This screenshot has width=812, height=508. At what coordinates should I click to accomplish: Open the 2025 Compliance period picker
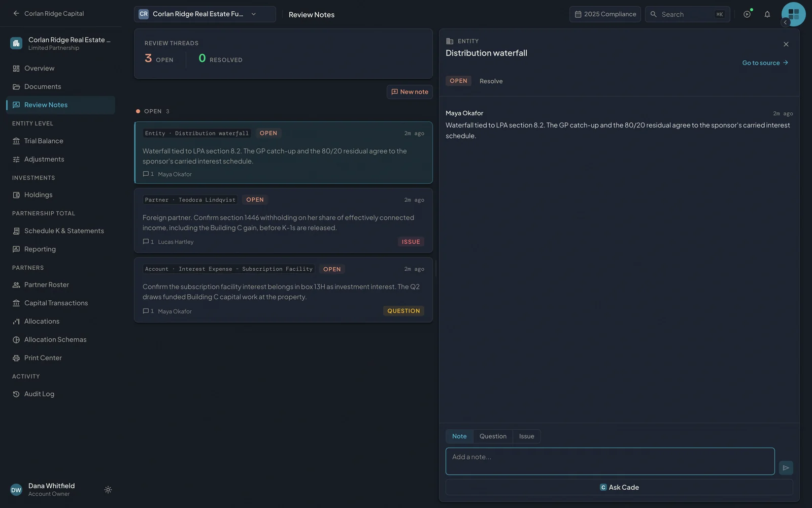[605, 14]
